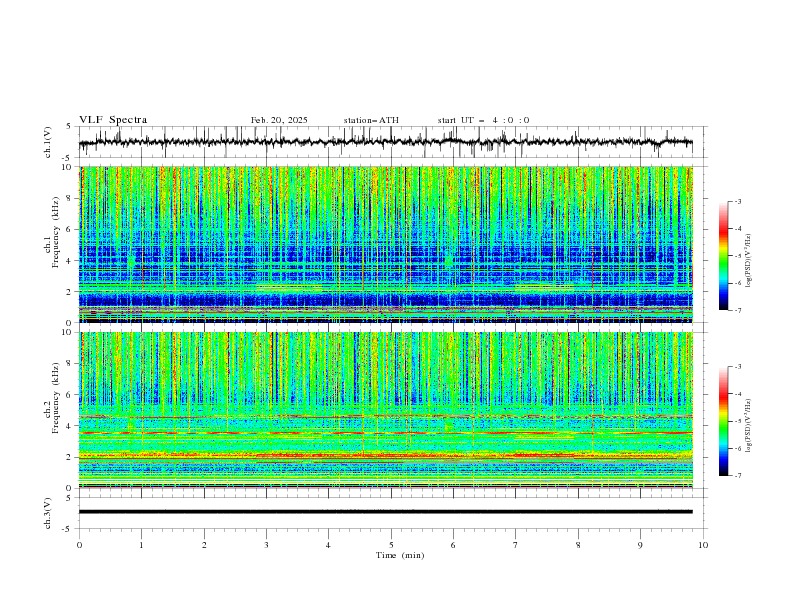Click the ch.2 colorbar log(PSD) label
792x612 pixels.
click(748, 426)
